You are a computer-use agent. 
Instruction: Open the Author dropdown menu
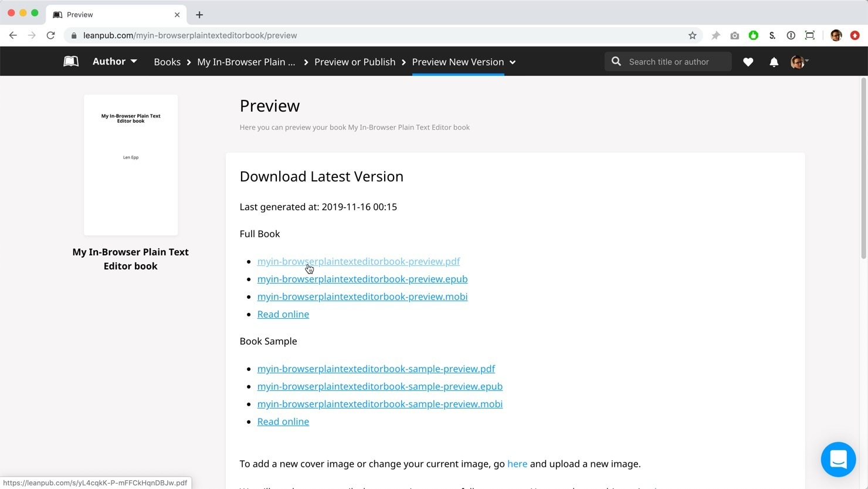coord(114,62)
